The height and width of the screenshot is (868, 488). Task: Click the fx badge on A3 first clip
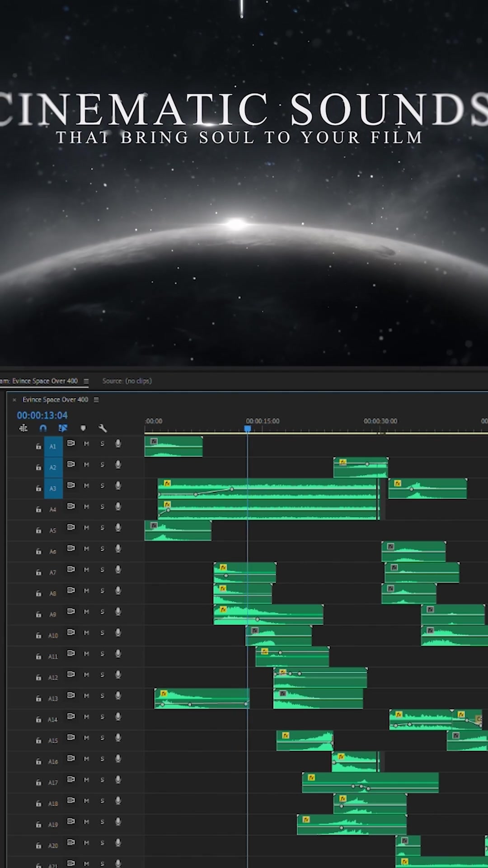pyautogui.click(x=167, y=483)
